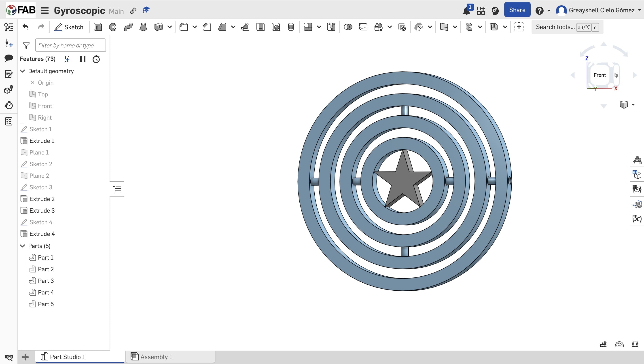Click the Filter by name field

[70, 45]
